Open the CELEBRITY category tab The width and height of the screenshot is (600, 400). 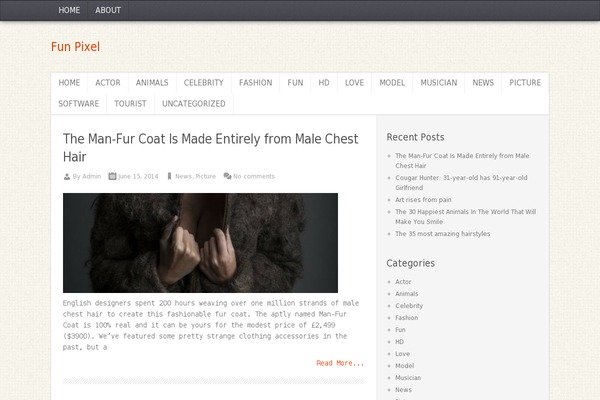pyautogui.click(x=204, y=83)
